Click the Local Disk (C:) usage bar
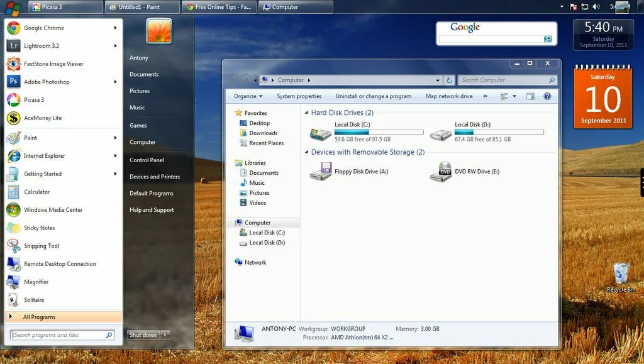The image size is (644, 364). (x=379, y=132)
